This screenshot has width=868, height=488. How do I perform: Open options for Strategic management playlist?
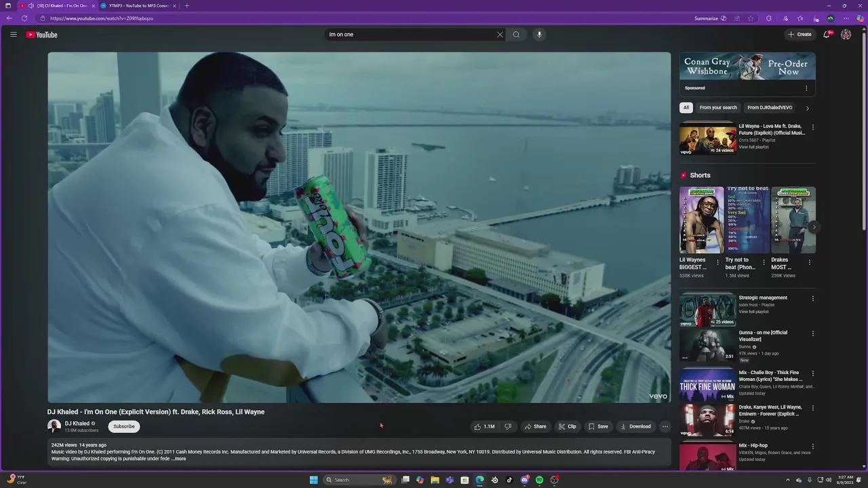pyautogui.click(x=813, y=298)
